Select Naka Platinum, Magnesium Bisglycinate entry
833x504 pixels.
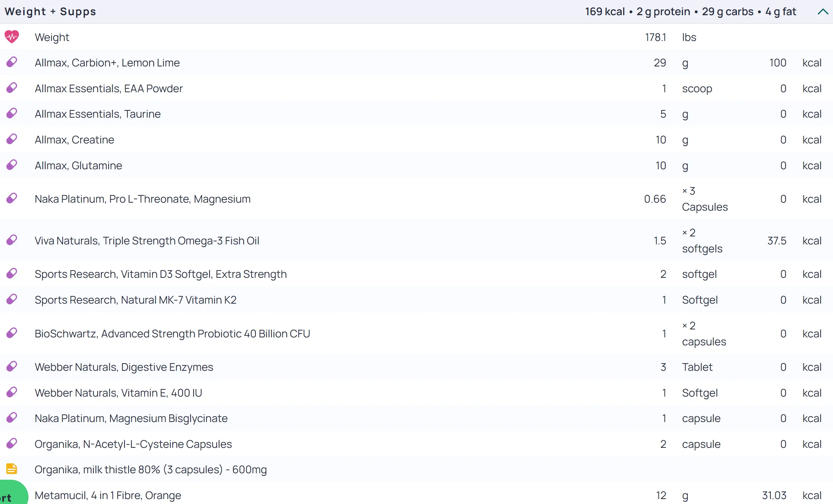[131, 418]
